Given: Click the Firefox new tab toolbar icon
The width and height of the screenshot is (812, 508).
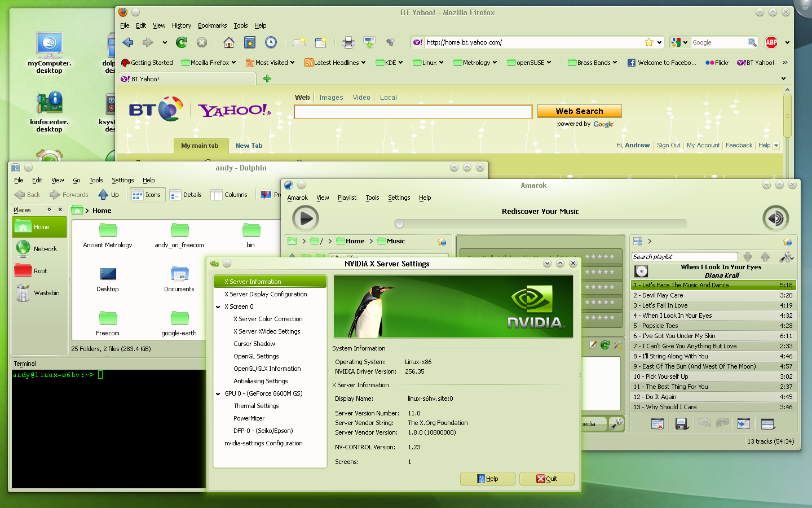Looking at the screenshot, I should [x=299, y=42].
